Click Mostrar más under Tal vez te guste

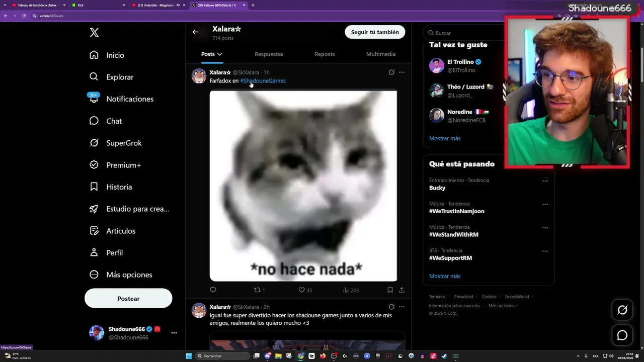445,138
